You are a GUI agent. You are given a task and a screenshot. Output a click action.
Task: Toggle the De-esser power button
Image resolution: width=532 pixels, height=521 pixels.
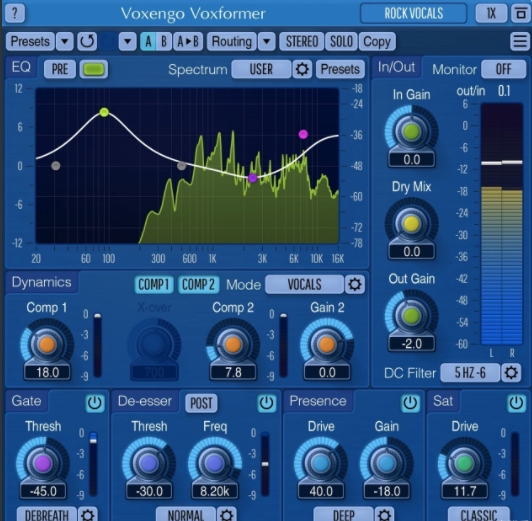point(266,403)
